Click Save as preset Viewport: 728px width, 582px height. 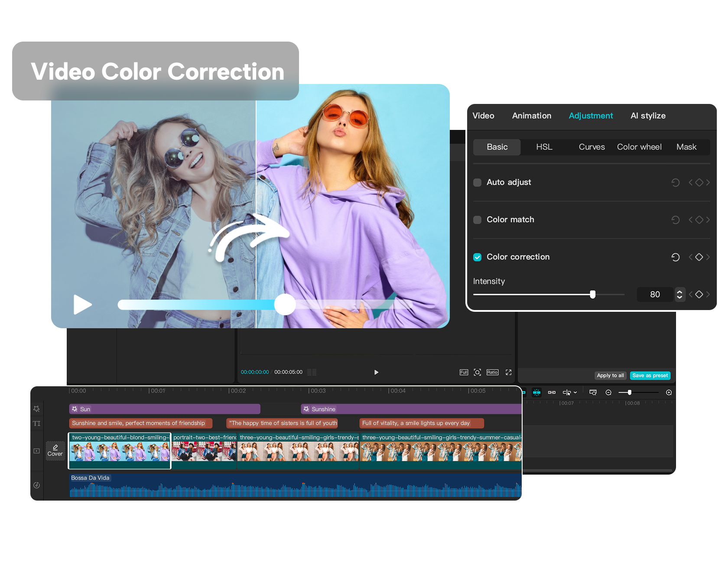tap(650, 375)
